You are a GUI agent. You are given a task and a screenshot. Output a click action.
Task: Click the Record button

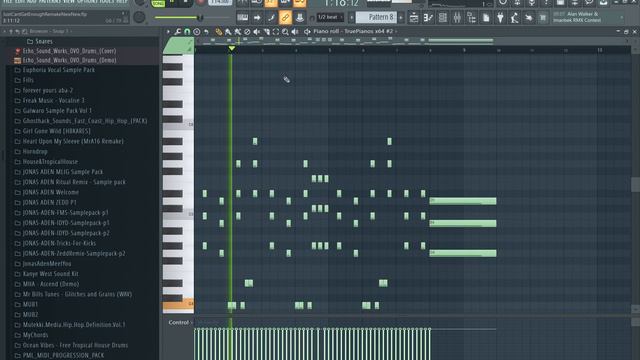[x=200, y=2]
